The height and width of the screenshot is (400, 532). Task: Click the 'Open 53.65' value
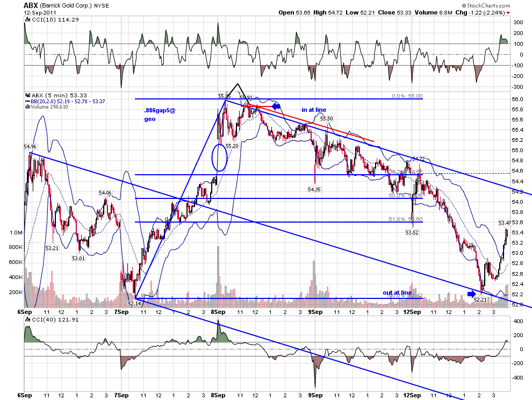(294, 12)
